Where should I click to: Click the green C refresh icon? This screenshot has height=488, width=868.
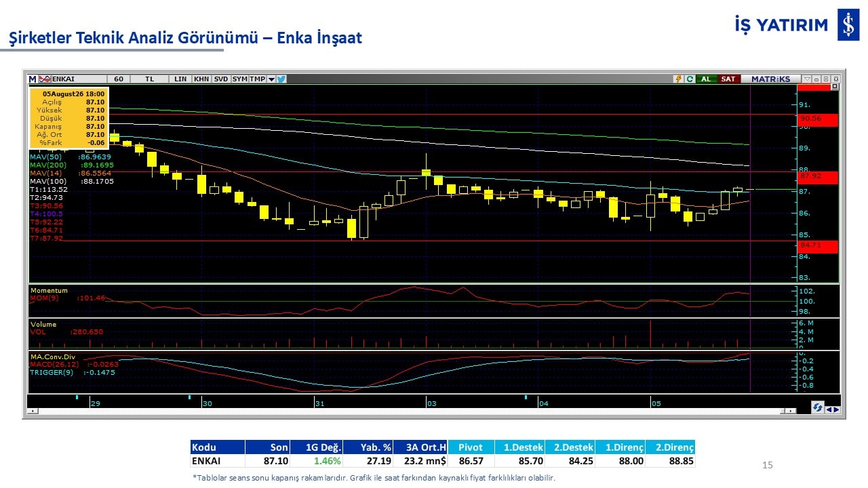click(689, 79)
